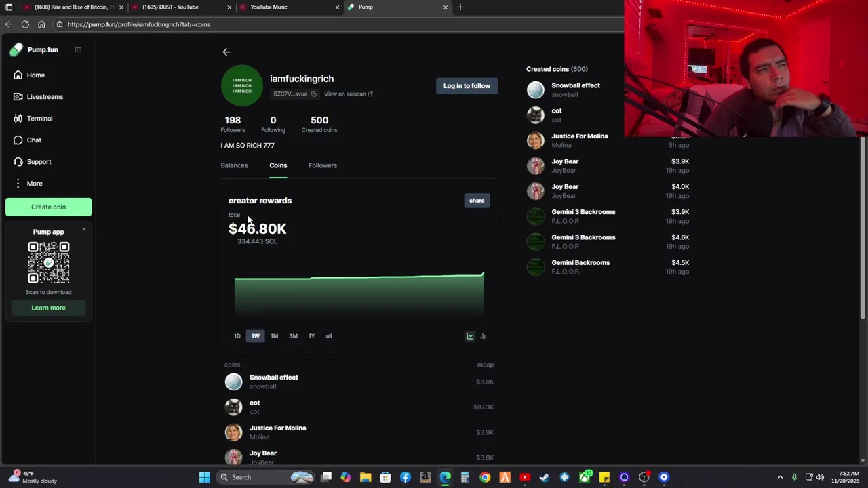Open Microsoft Store from taskbar
Image resolution: width=868 pixels, height=488 pixels.
tap(385, 477)
